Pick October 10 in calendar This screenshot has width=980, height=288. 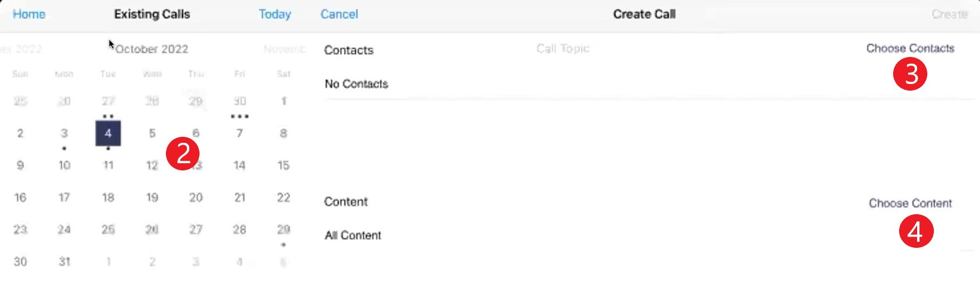pyautogui.click(x=64, y=166)
